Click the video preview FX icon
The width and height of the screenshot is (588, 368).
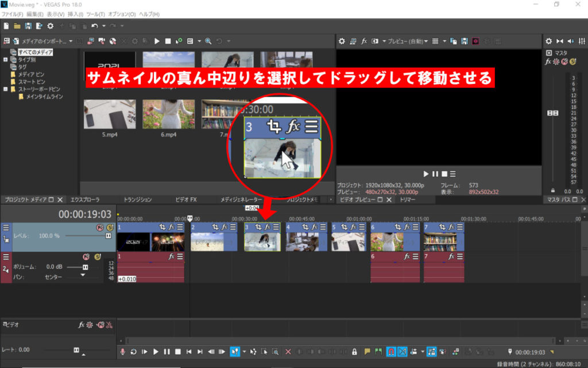pos(364,41)
